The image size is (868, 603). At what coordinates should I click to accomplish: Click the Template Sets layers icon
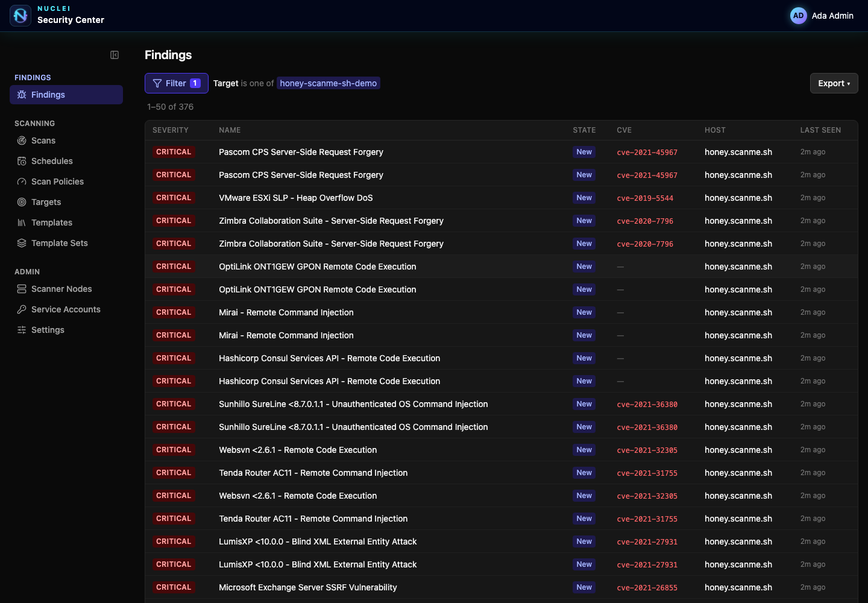pyautogui.click(x=22, y=243)
